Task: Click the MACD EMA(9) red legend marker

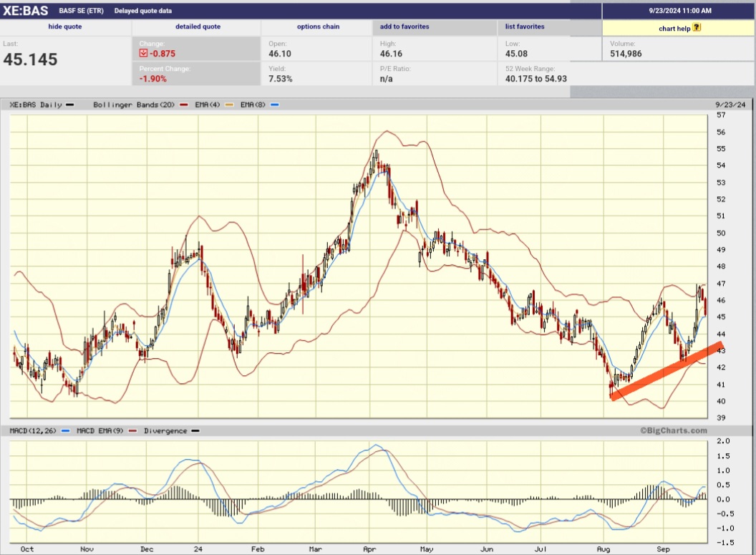Action: 131,430
